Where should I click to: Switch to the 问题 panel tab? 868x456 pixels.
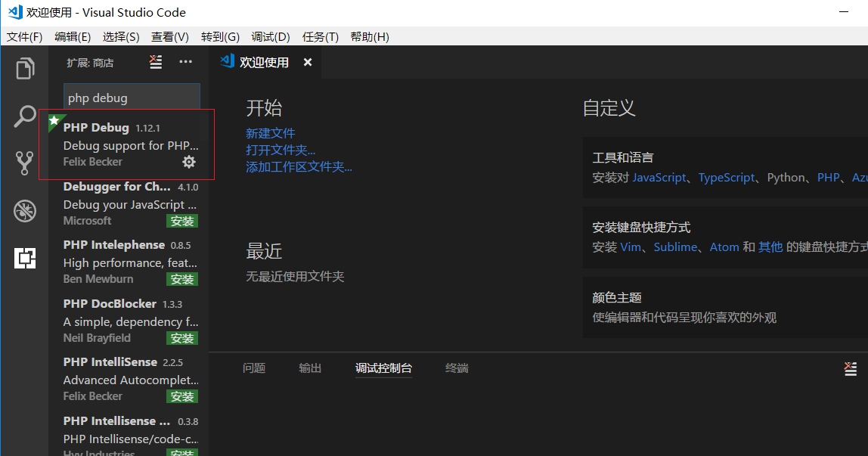[x=254, y=368]
